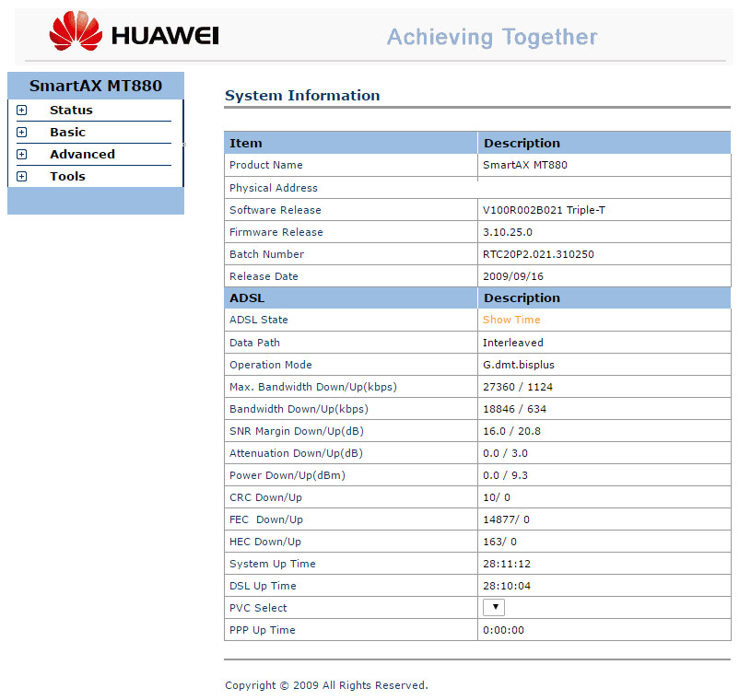Select the G.dmt.bisplus value

click(519, 365)
